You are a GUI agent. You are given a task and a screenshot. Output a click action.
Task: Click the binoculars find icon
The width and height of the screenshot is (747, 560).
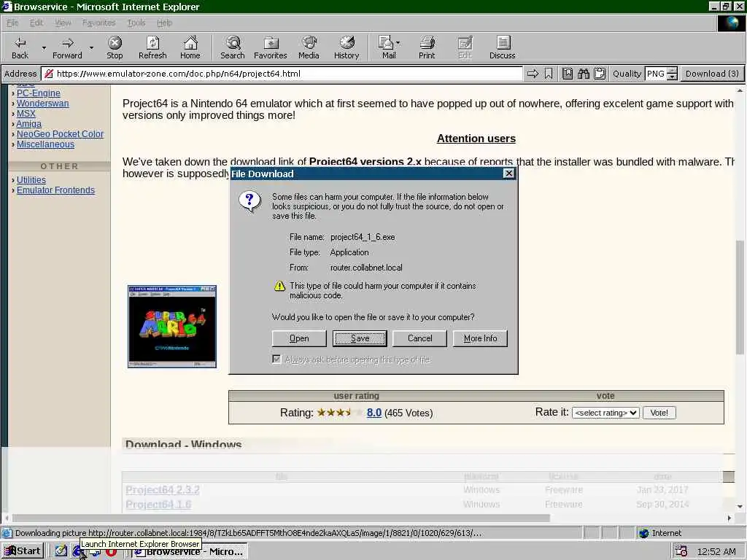[584, 74]
